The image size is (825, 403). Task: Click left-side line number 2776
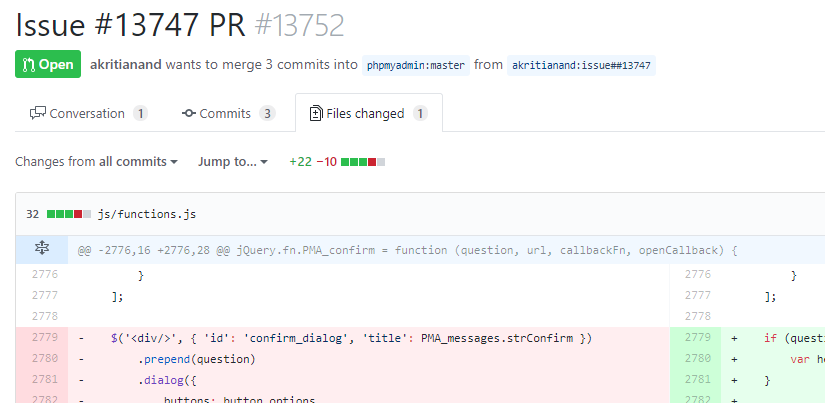pos(45,274)
